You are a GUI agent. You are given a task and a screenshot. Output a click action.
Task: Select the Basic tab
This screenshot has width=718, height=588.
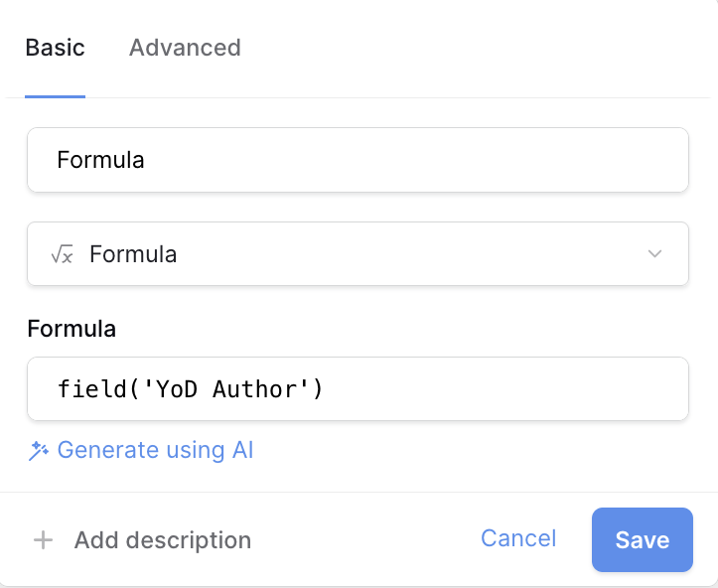point(55,48)
